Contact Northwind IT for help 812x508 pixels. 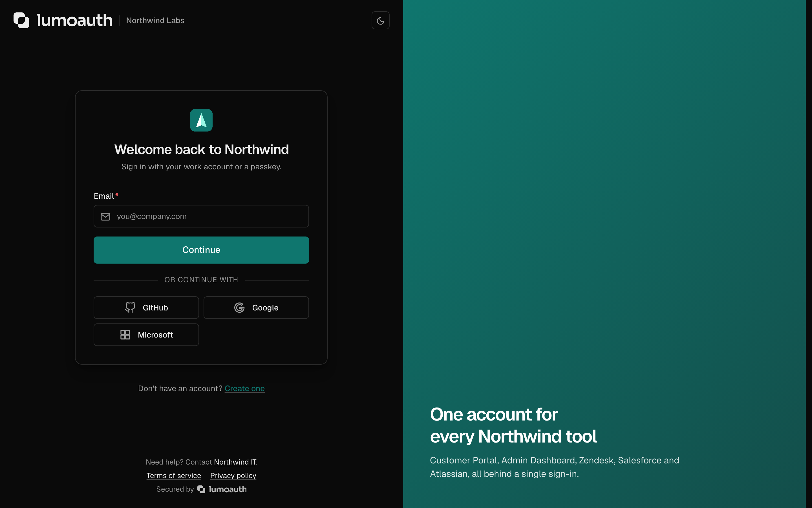pyautogui.click(x=235, y=462)
